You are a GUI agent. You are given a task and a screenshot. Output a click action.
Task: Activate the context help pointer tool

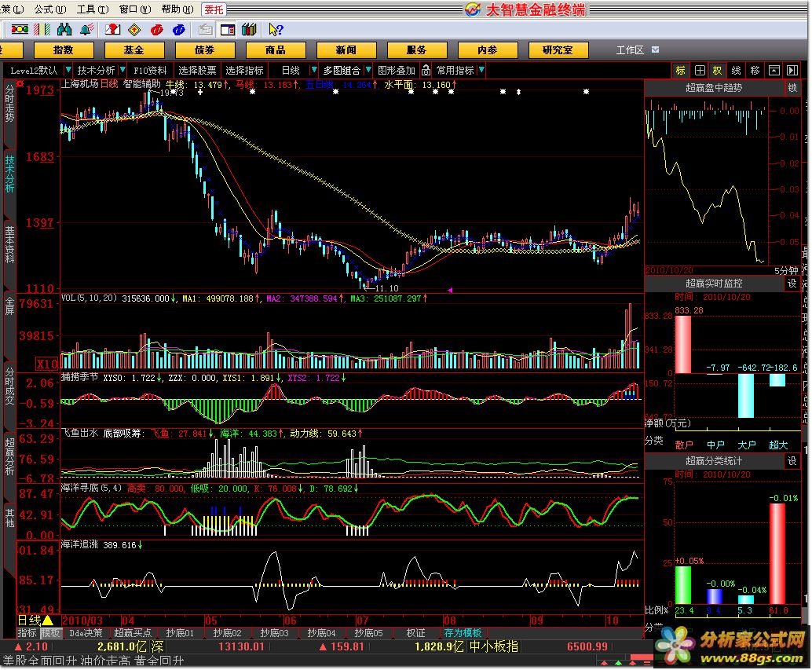point(276,30)
